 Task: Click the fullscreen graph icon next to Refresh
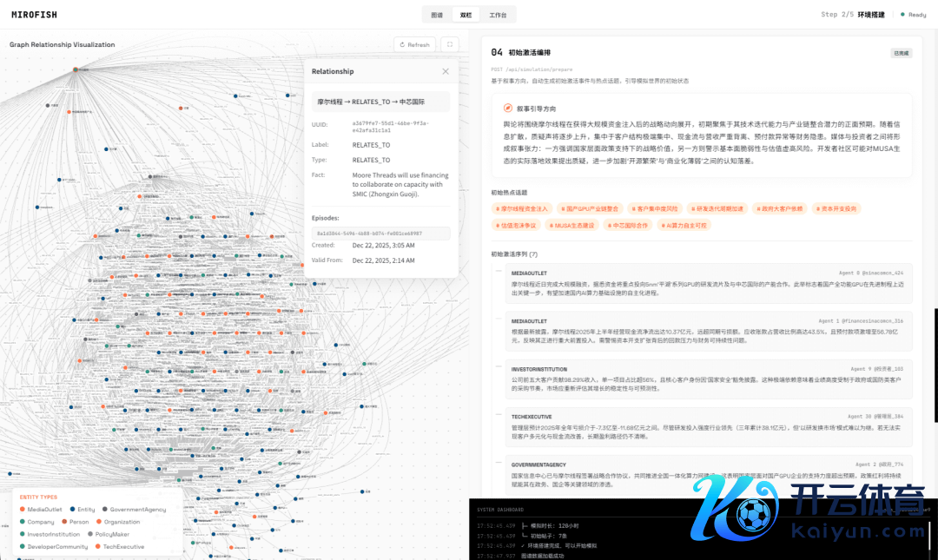[x=450, y=44]
